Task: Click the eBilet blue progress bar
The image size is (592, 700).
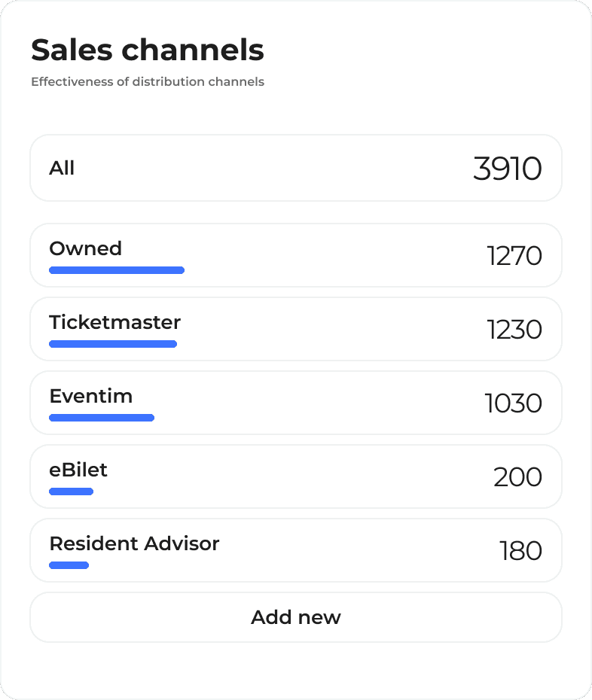Action: pyautogui.click(x=71, y=492)
